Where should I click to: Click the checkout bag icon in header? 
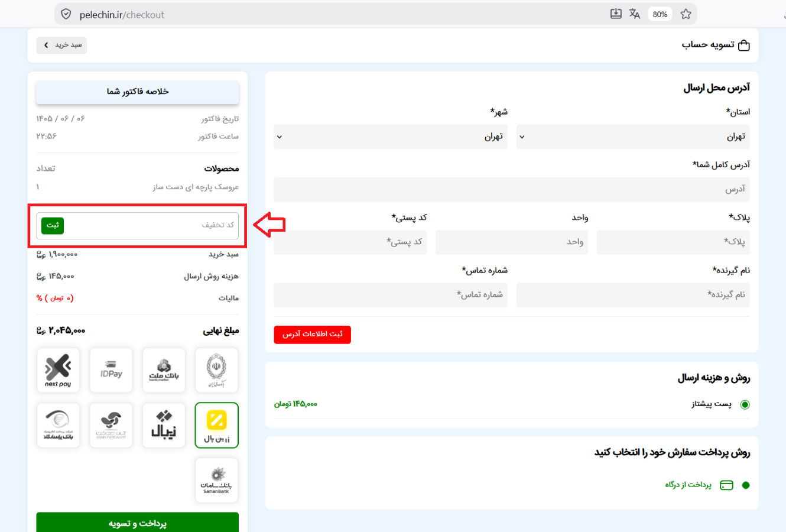pos(744,45)
